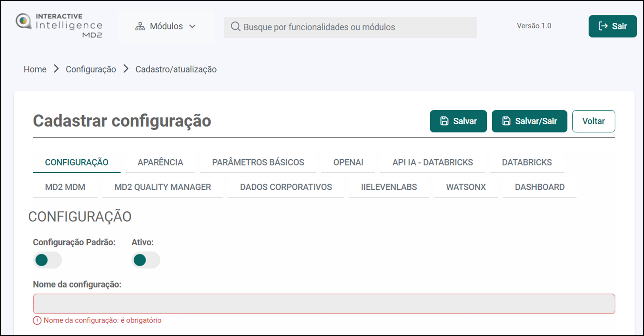Click the logout arrow icon on Sair
This screenshot has height=336, width=644.
tap(603, 26)
